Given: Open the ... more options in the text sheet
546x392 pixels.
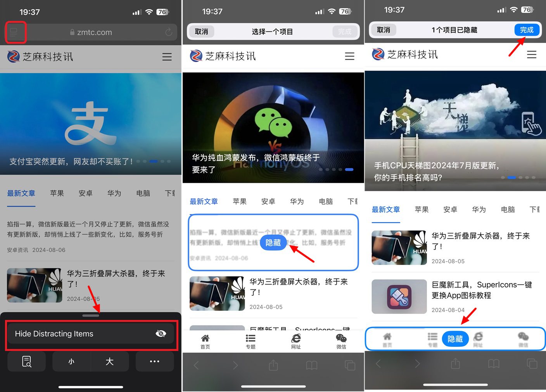Looking at the screenshot, I should pyautogui.click(x=154, y=361).
